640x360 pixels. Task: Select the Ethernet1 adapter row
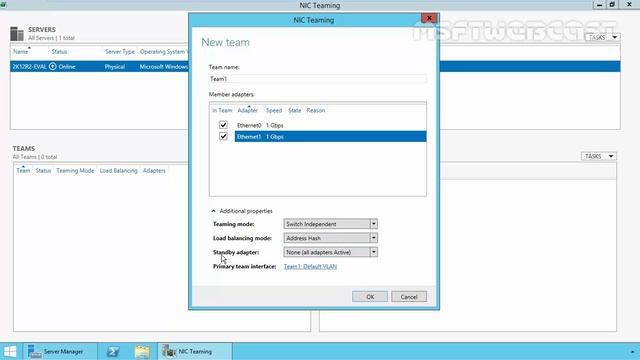[331, 137]
